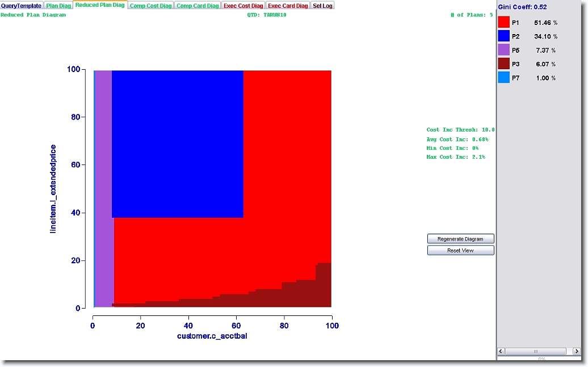Click the light blue P7 legend swatch
Image resolution: width=588 pixels, height=367 pixels.
click(x=503, y=78)
